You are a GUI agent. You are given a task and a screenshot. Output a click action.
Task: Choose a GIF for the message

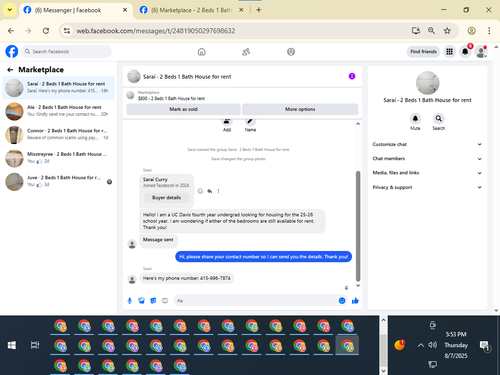coord(165,301)
